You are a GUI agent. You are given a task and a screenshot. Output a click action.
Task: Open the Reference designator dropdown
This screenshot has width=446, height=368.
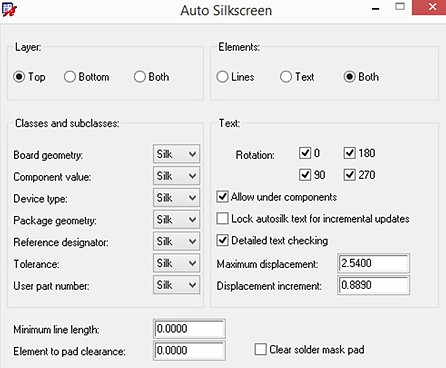(x=176, y=241)
